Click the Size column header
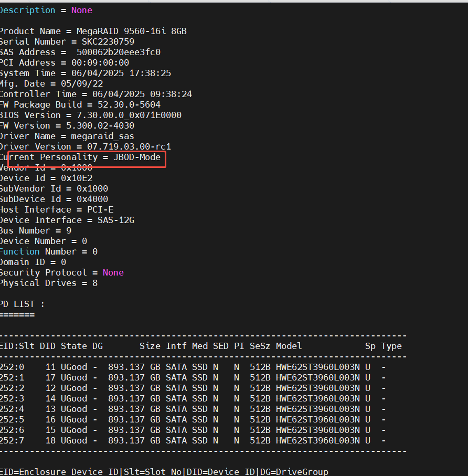This screenshot has width=468, height=476. 150,346
